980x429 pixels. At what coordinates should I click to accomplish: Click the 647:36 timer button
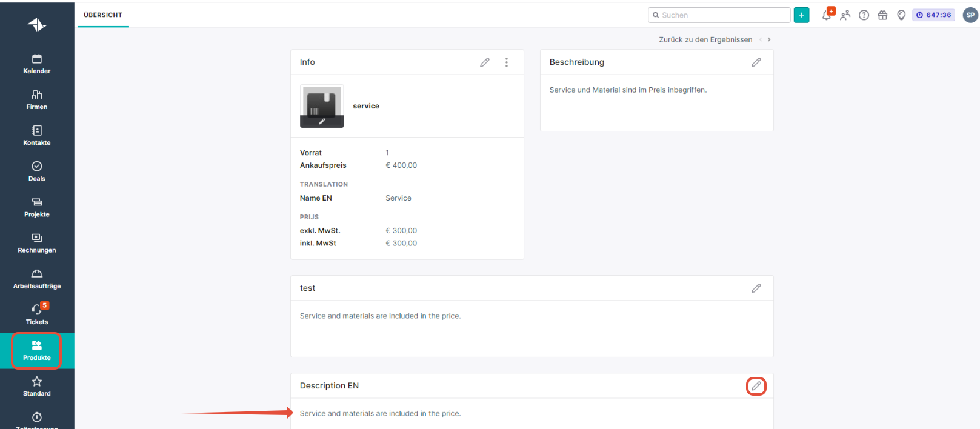(933, 15)
